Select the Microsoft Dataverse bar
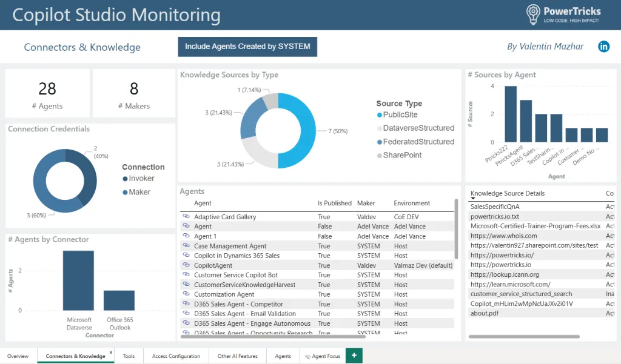The width and height of the screenshot is (621, 364). (78, 280)
